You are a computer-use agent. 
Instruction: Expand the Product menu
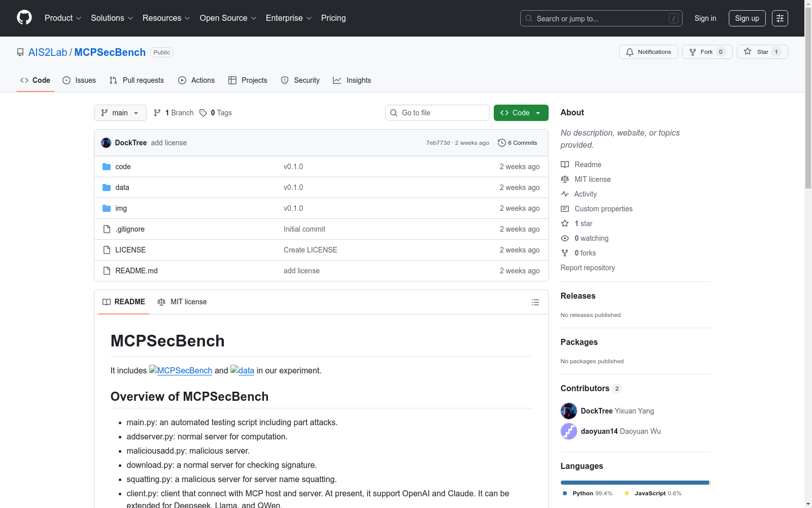click(x=63, y=18)
